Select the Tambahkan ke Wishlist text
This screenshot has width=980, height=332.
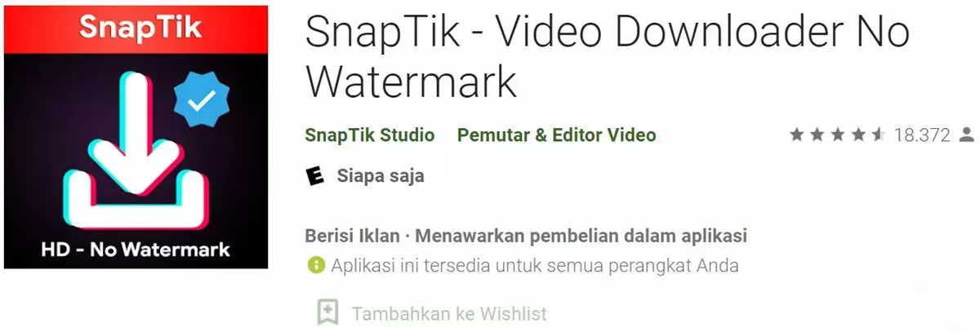[449, 313]
